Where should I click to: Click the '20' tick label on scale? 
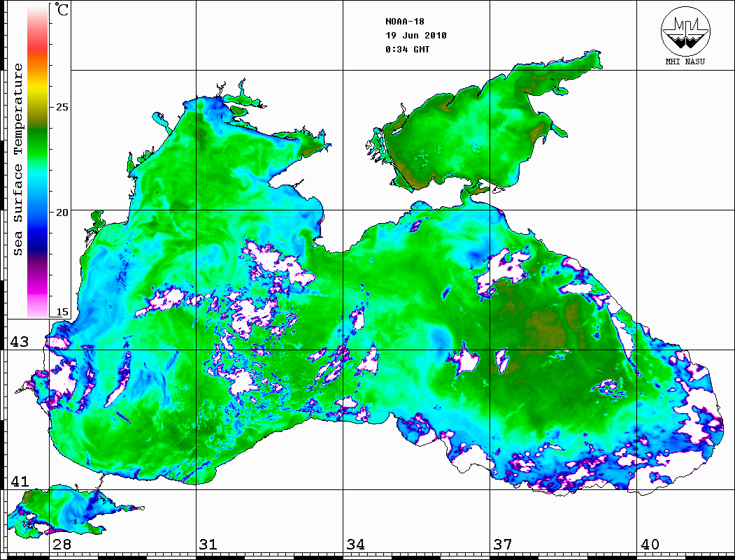pyautogui.click(x=62, y=213)
